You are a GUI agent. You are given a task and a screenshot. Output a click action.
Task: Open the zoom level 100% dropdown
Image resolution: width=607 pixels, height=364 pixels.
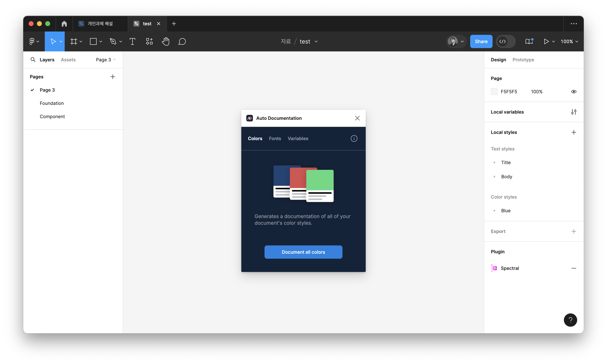[x=569, y=41]
